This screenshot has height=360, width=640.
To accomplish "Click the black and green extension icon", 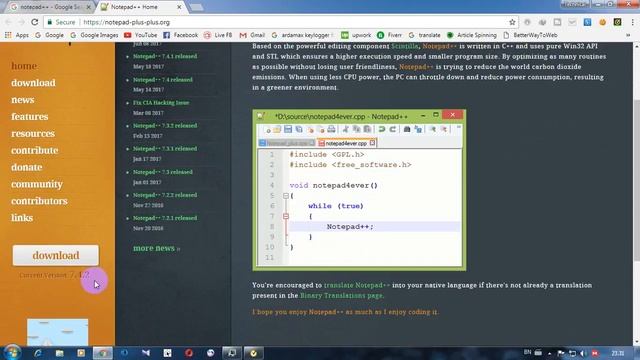I will 618,22.
